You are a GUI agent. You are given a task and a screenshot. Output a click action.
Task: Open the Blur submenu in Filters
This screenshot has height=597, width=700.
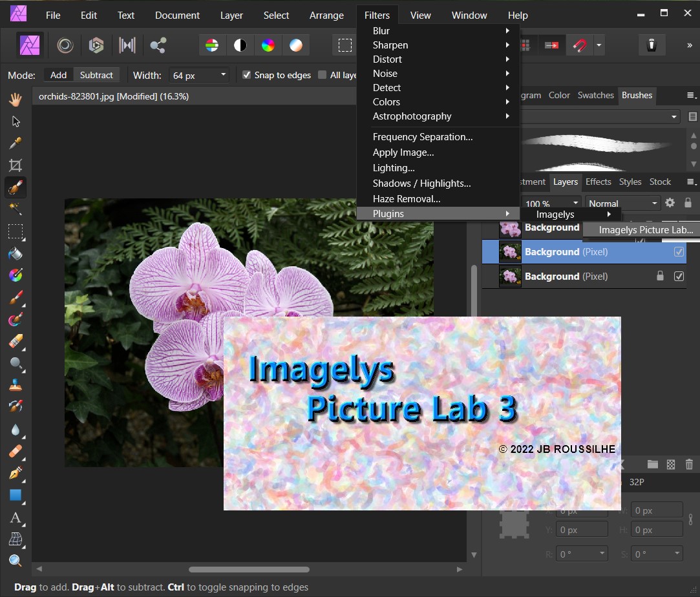[x=438, y=31]
